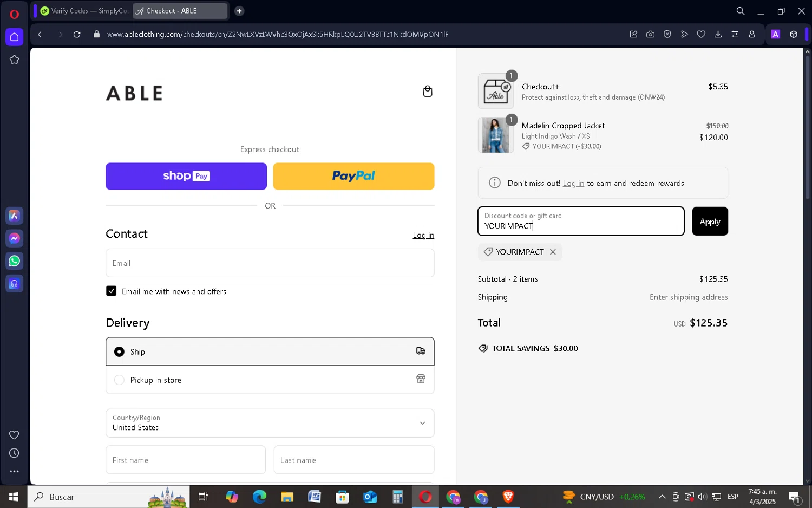Click the browser address bar URL
The height and width of the screenshot is (508, 812).
(x=278, y=34)
